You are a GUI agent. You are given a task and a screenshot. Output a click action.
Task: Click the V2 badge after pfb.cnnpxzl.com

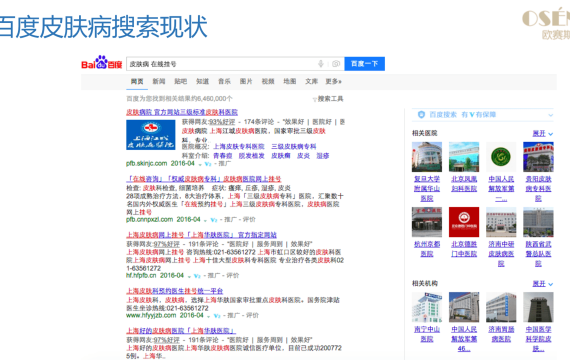(214, 220)
